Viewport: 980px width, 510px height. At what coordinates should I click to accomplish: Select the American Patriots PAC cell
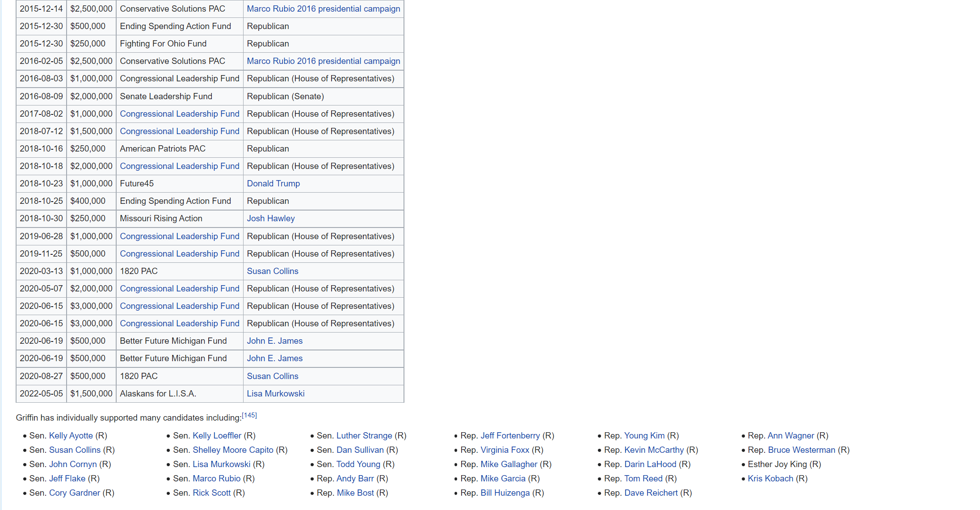(180, 148)
